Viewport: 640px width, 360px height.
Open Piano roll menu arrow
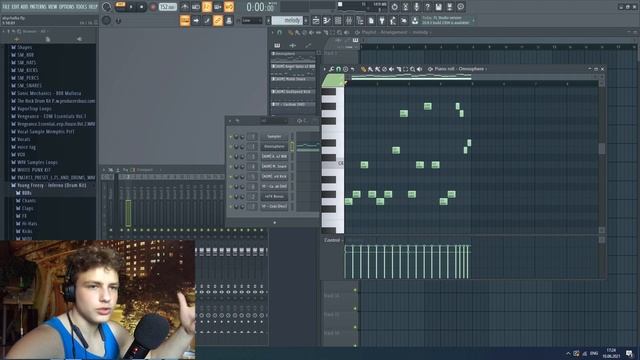325,69
